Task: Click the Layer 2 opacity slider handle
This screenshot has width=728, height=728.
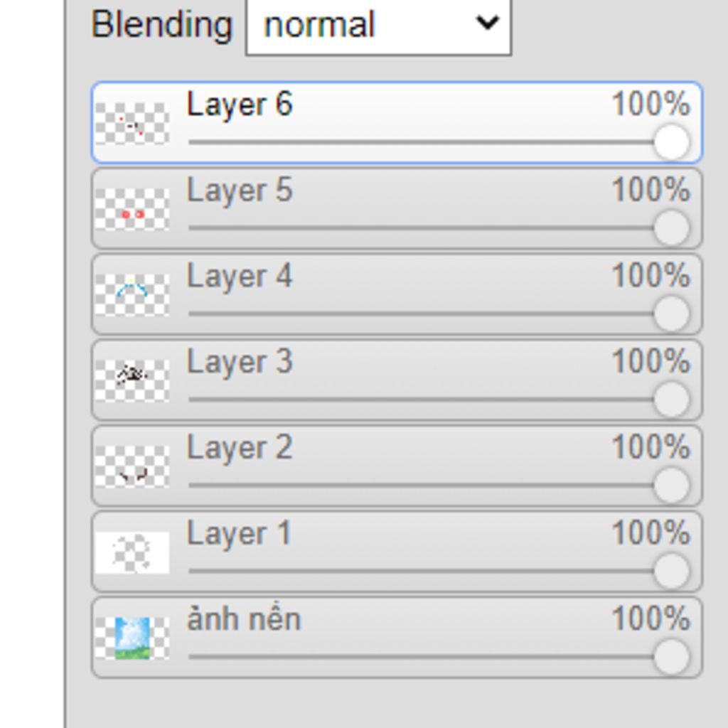Action: 671,485
